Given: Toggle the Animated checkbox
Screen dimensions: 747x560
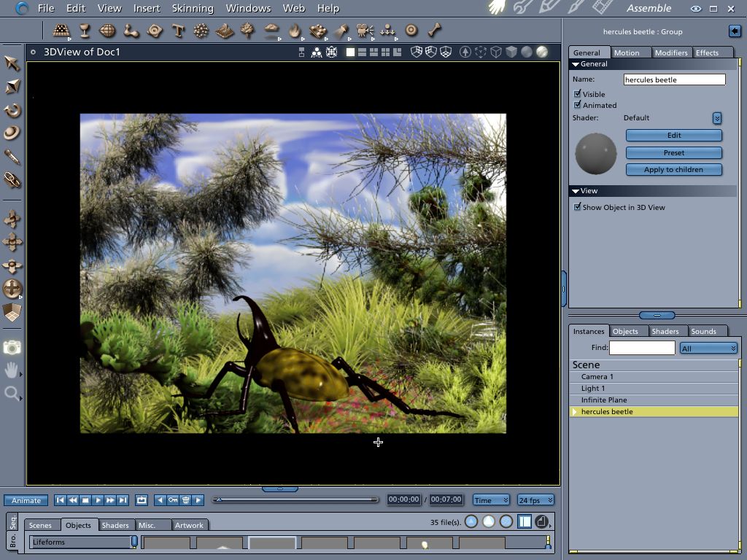Looking at the screenshot, I should coord(578,105).
